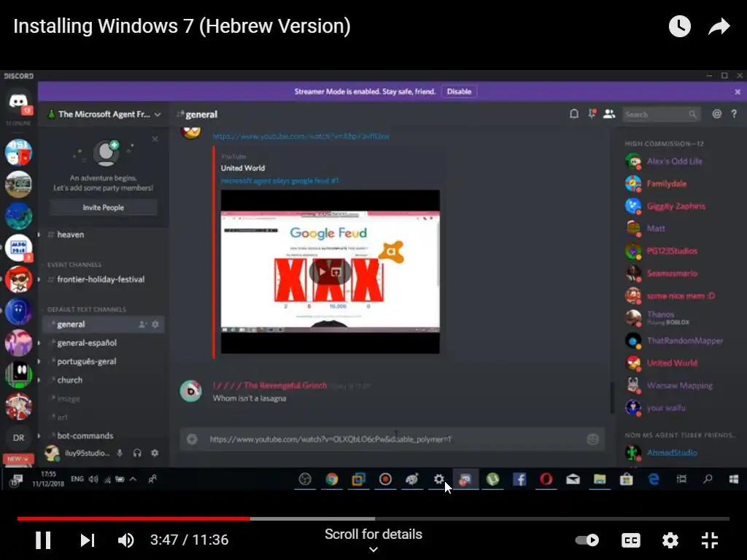
Task: Open Facebook taskbar icon
Action: tap(519, 479)
